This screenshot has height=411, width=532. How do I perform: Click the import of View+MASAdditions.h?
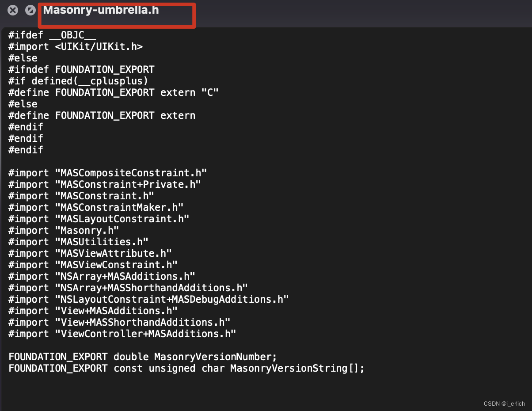coord(93,311)
